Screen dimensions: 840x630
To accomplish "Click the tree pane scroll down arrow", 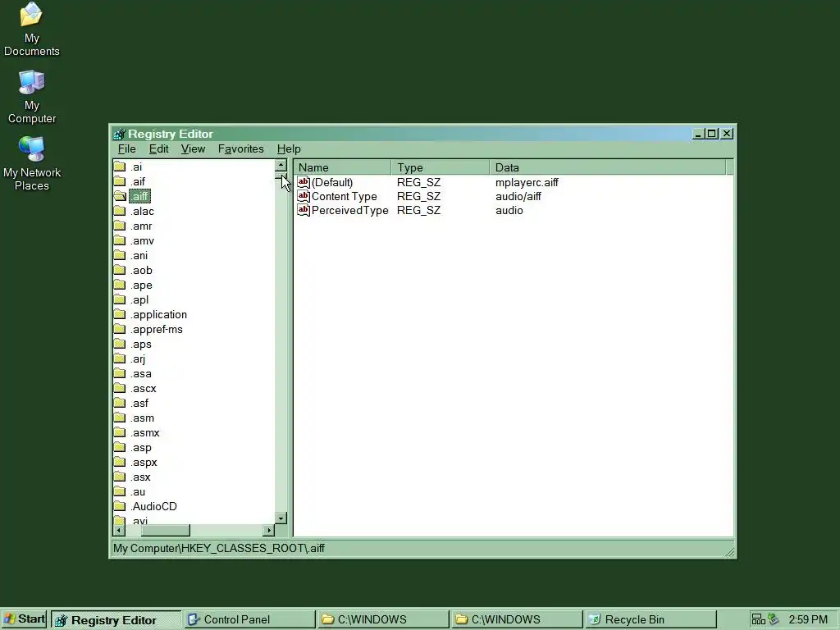I will point(281,518).
